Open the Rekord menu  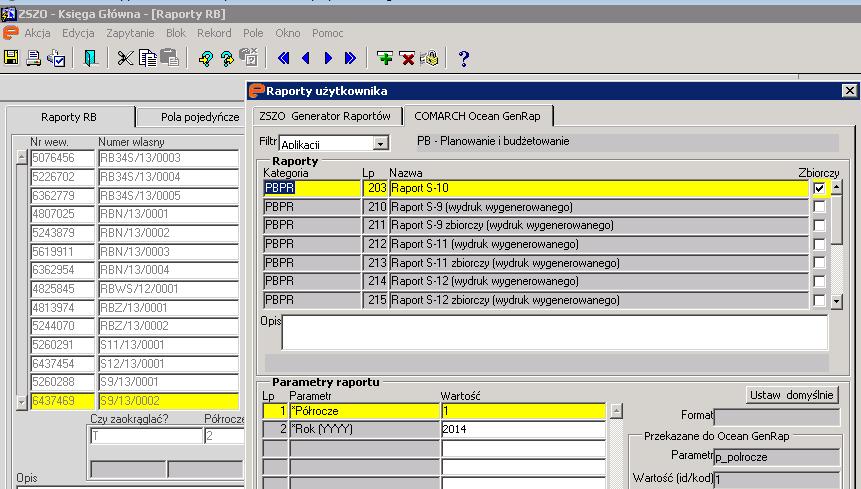[x=214, y=33]
